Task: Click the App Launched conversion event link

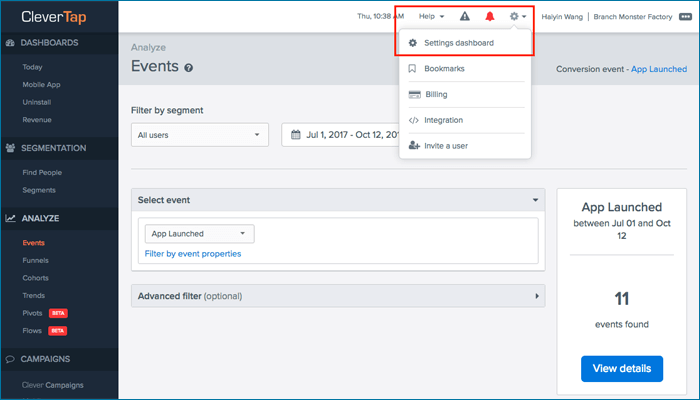Action: [x=659, y=69]
